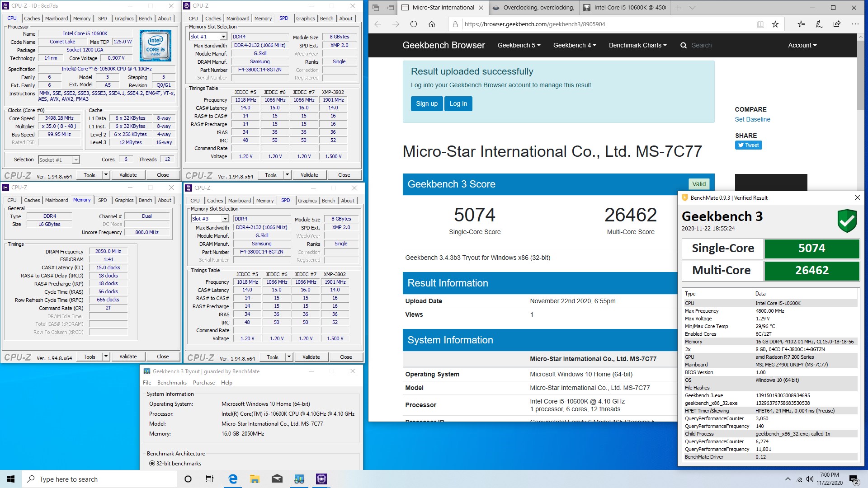Switch to the Overclocking browser tab

533,8
